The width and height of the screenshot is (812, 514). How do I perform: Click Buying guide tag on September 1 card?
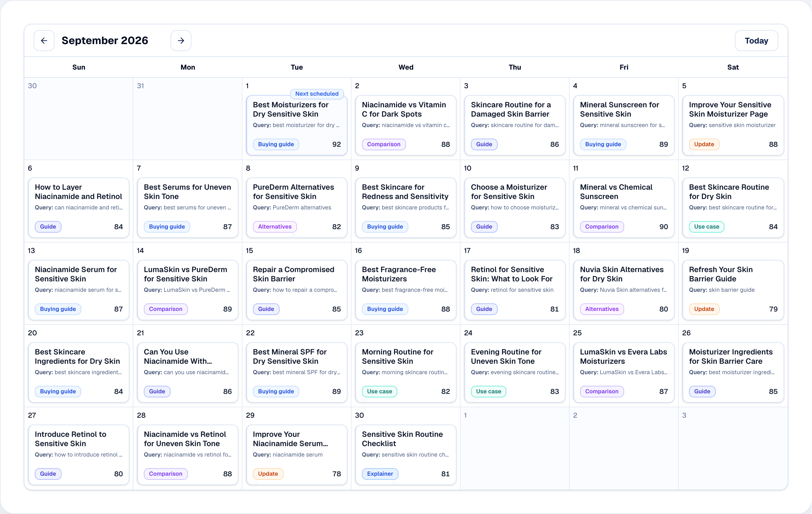(x=276, y=144)
